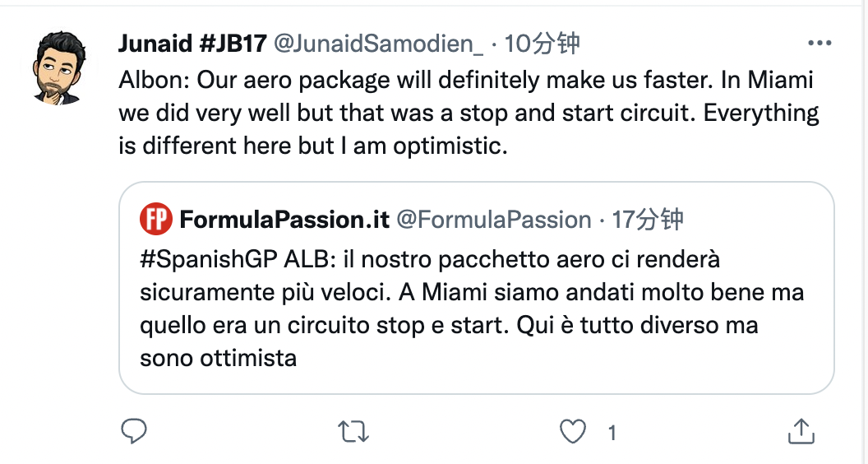Click the FormulaPassion FP logo avatar
This screenshot has height=464, width=868.
pyautogui.click(x=155, y=219)
